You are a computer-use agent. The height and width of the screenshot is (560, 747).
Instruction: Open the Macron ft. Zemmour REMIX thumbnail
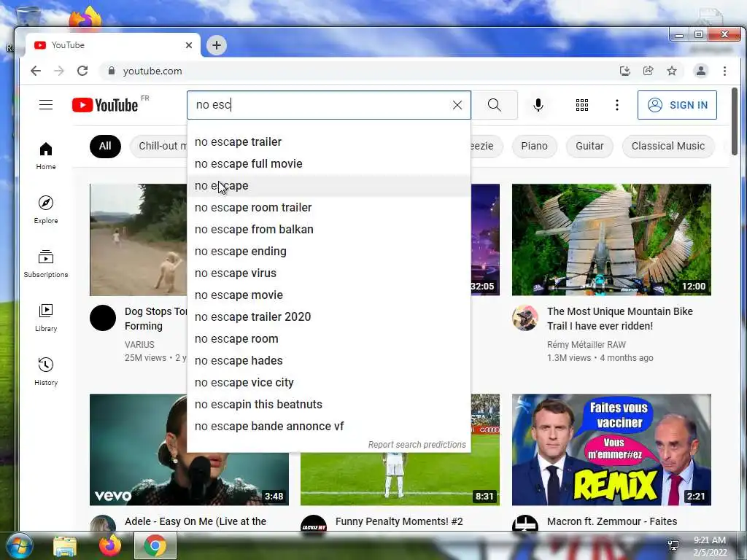click(x=611, y=449)
